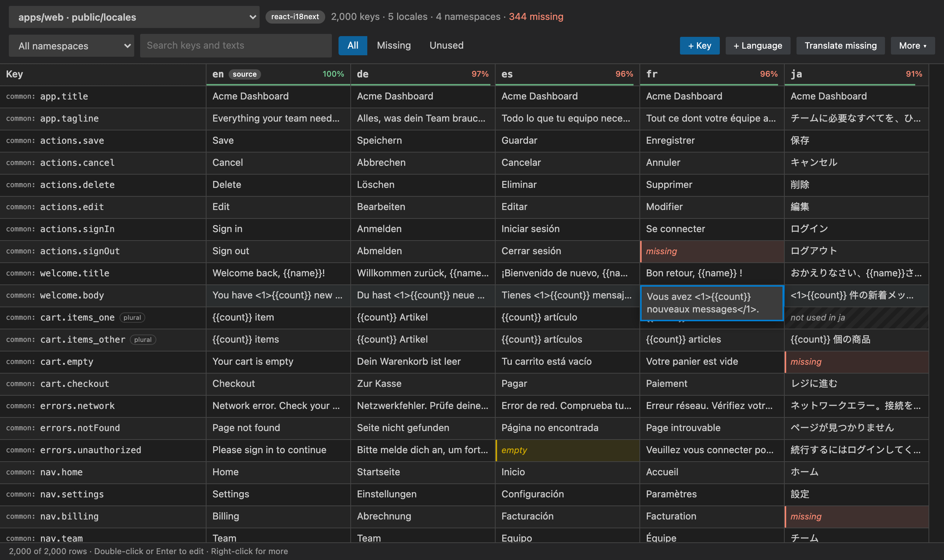The width and height of the screenshot is (944, 560).
Task: Click the + Language button
Action: pos(758,46)
